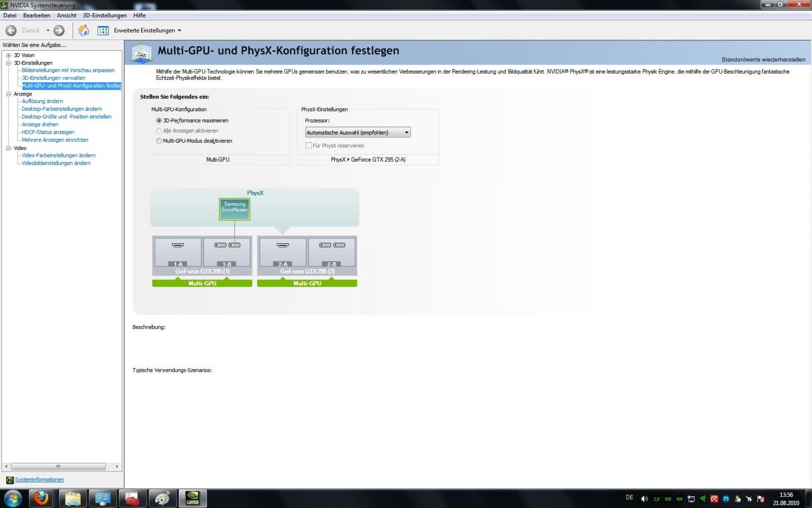The image size is (812, 508).
Task: Open the red Avira umbrella tray icon
Action: pyautogui.click(x=714, y=499)
